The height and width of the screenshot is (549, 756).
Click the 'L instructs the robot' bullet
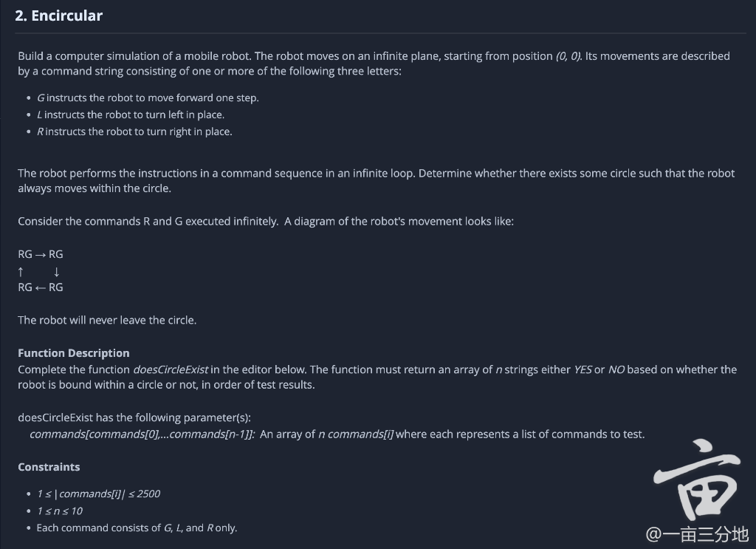(x=131, y=115)
